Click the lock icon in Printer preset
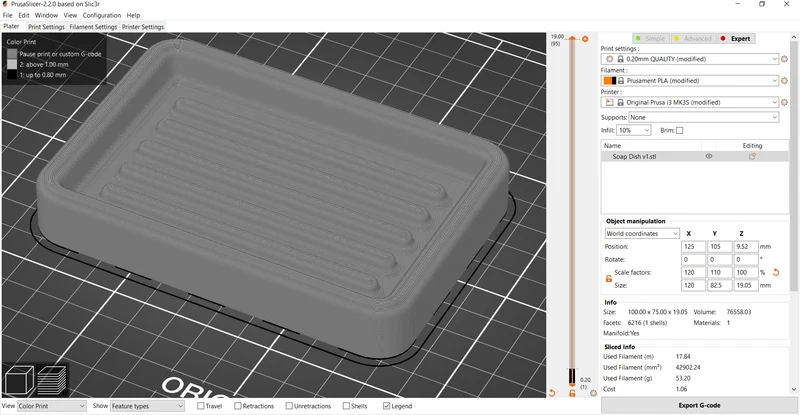Image resolution: width=800 pixels, height=415 pixels. [x=620, y=102]
